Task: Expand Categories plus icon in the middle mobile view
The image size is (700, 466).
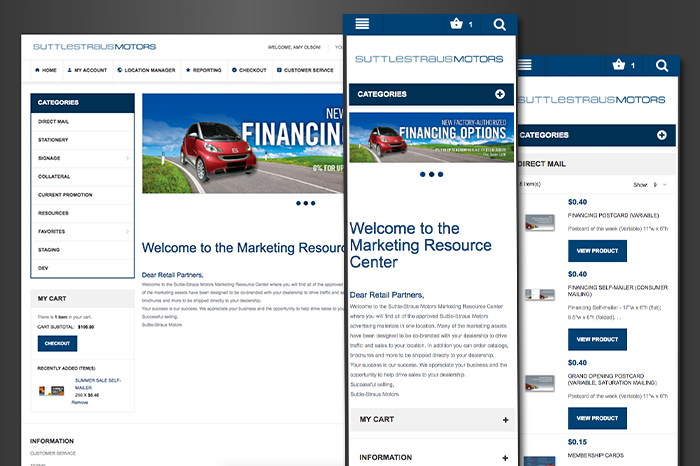Action: [500, 94]
